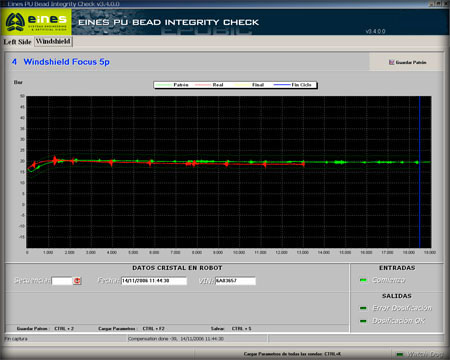This screenshot has height=360, width=450.
Task: Click the Guardar Patrón button
Action: click(x=407, y=62)
